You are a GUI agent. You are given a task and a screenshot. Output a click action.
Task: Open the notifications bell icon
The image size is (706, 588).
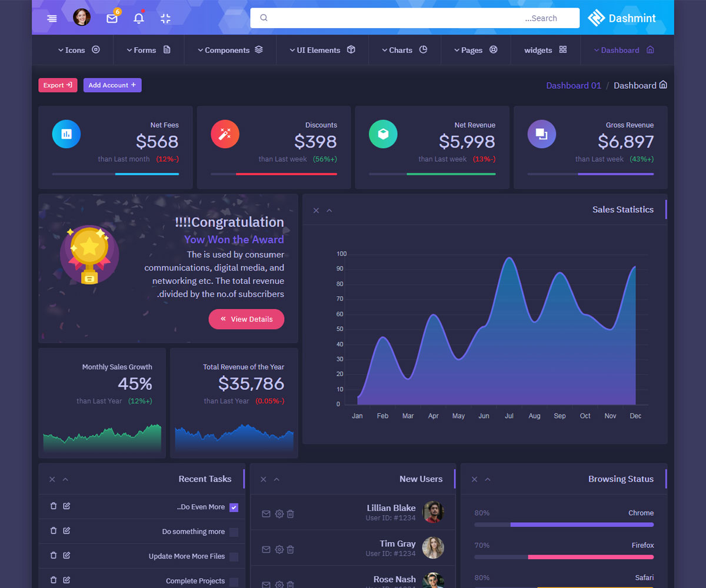139,18
